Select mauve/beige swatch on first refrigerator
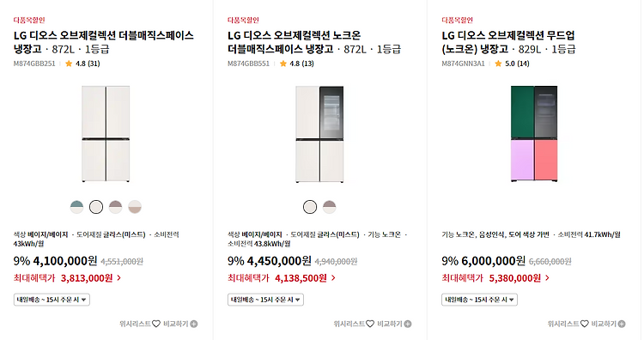Image resolution: width=644 pixels, height=340 pixels. (x=115, y=207)
